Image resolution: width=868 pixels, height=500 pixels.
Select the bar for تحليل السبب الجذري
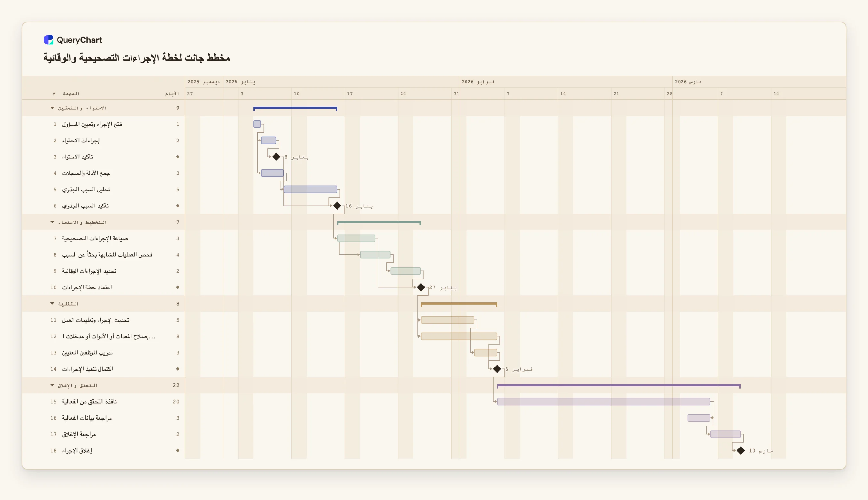311,190
